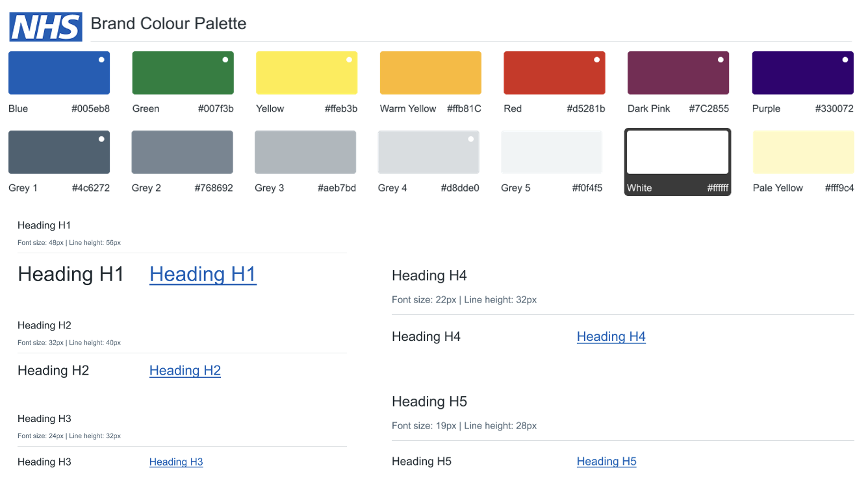Select the Green #007f3b swatch
The width and height of the screenshot is (868, 496).
point(183,72)
